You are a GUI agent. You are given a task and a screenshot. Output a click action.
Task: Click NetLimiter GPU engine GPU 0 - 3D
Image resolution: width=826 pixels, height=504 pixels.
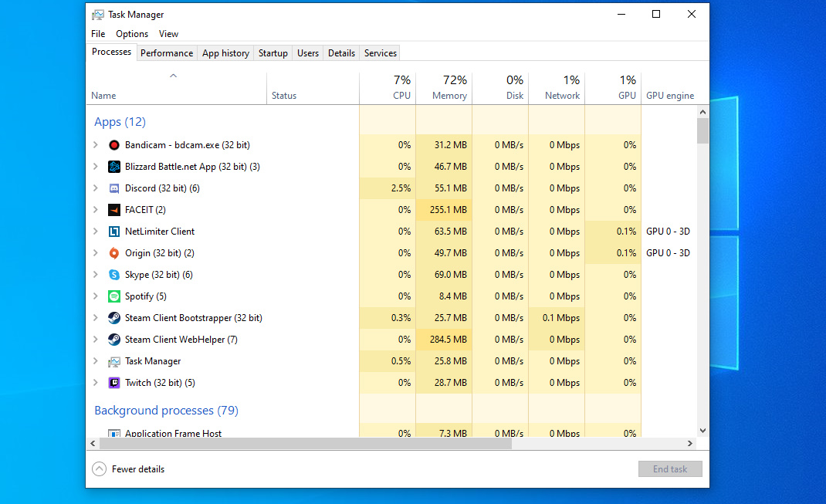pyautogui.click(x=668, y=232)
